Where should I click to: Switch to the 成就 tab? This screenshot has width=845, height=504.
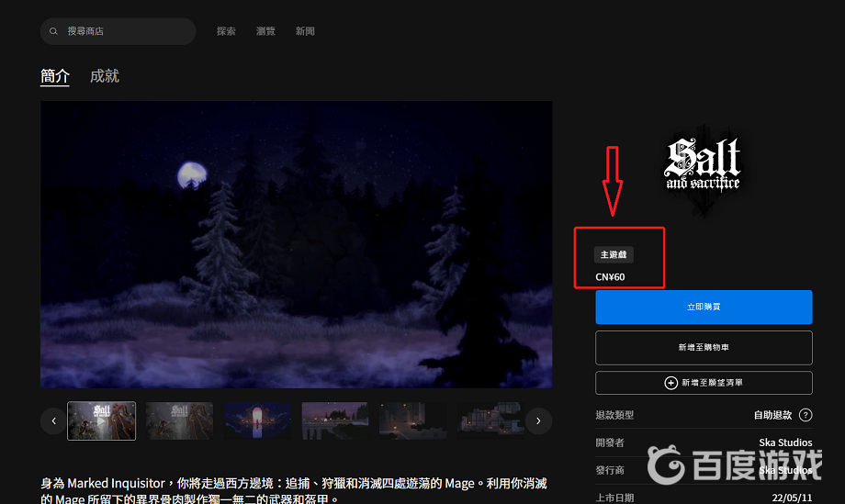[x=105, y=76]
